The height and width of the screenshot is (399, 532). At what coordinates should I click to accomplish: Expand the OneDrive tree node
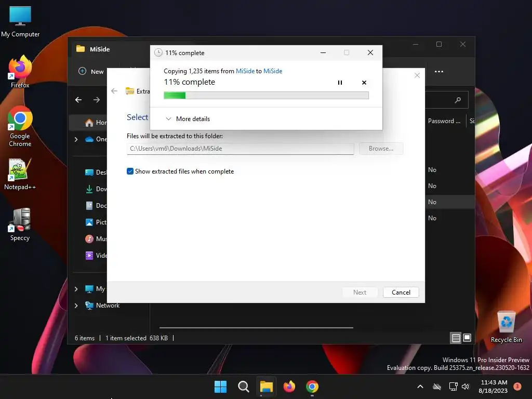(76, 139)
